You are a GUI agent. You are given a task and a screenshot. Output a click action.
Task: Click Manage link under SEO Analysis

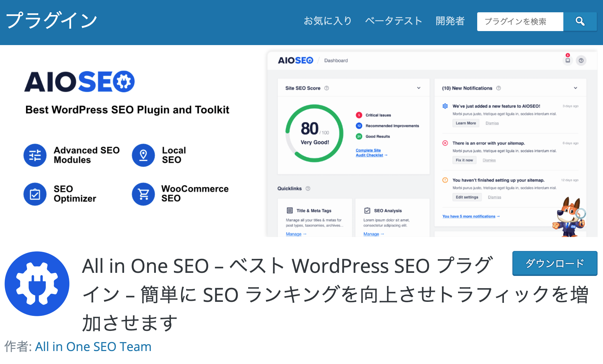pyautogui.click(x=374, y=234)
